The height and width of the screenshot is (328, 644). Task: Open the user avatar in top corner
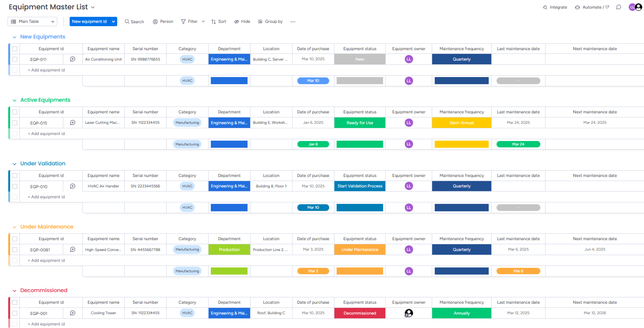coord(638,7)
